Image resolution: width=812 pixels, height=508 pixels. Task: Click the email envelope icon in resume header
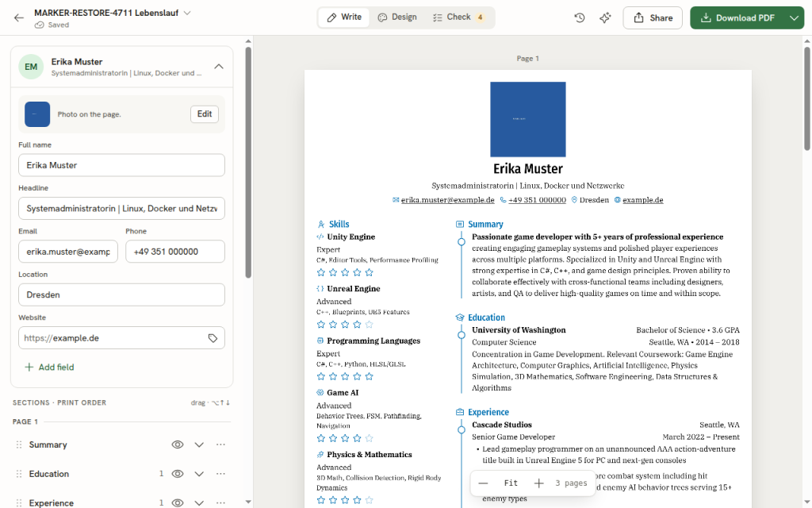[396, 200]
